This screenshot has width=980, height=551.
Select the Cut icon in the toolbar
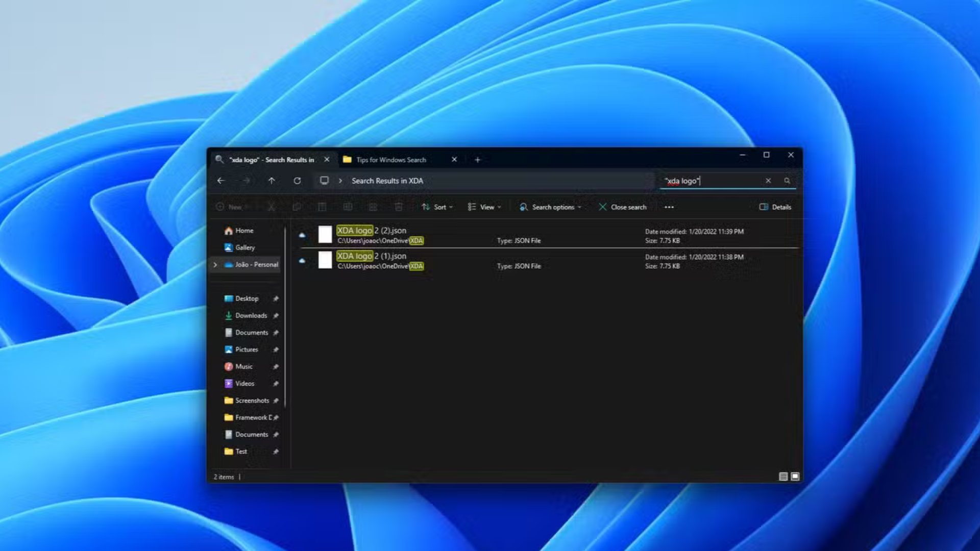point(272,207)
